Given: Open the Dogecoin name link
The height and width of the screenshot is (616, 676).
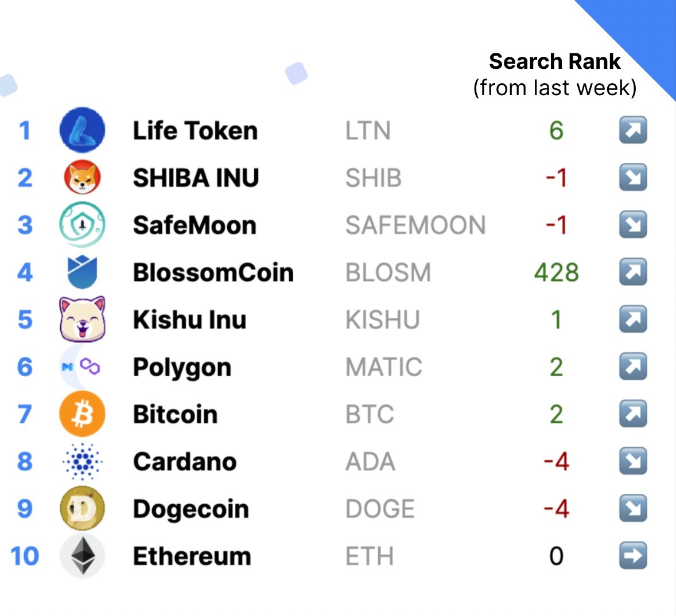Looking at the screenshot, I should coord(191,509).
